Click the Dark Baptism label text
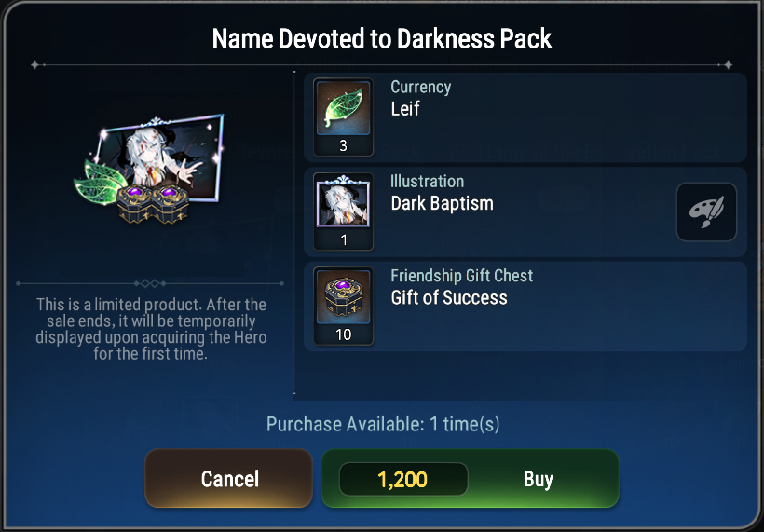Image resolution: width=764 pixels, height=532 pixels. 443,203
